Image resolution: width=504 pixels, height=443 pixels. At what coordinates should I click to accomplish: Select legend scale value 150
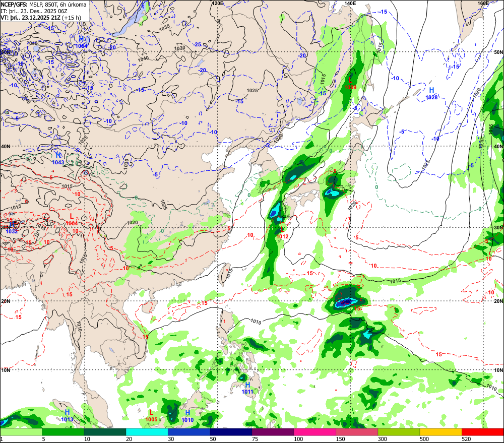point(340,439)
